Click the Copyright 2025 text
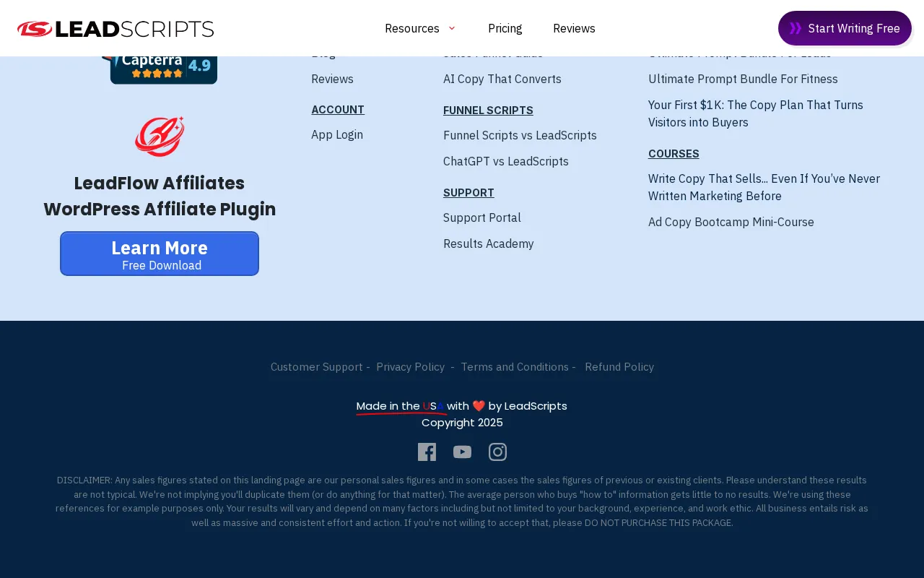Viewport: 924px width, 578px height. (x=462, y=422)
